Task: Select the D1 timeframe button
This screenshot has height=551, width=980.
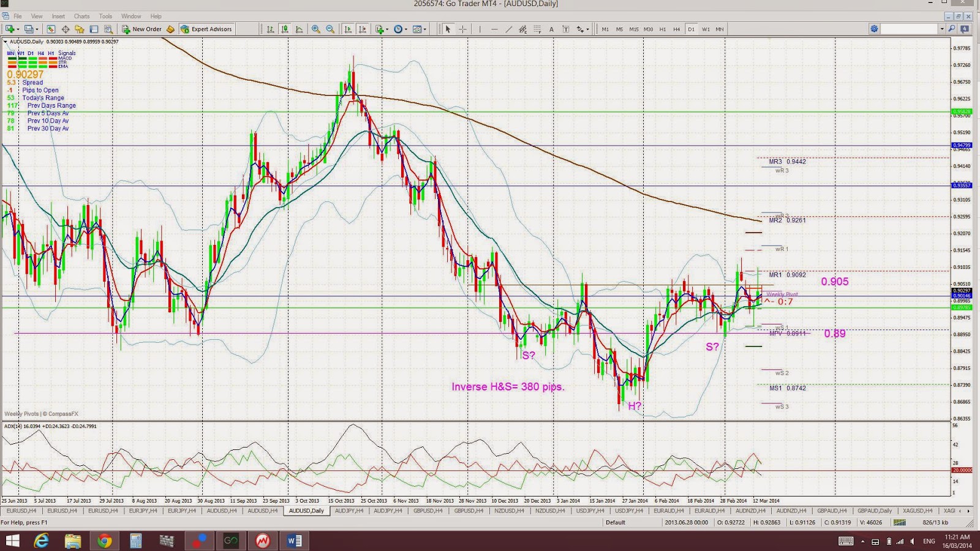Action: click(692, 29)
